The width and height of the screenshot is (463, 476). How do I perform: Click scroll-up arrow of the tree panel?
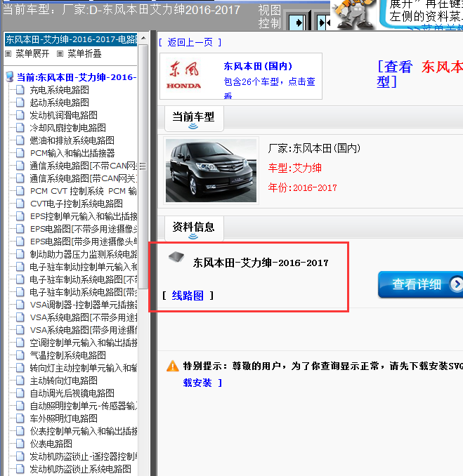pyautogui.click(x=143, y=38)
